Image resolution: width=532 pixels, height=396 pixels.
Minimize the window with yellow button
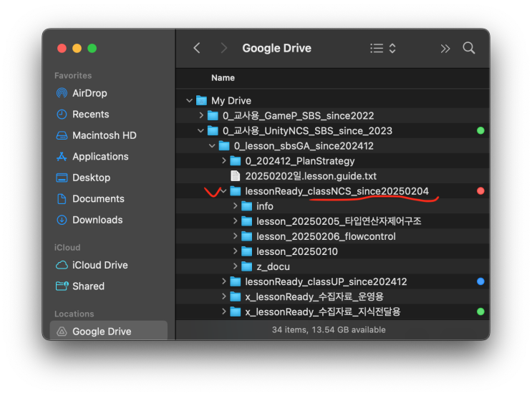click(77, 48)
